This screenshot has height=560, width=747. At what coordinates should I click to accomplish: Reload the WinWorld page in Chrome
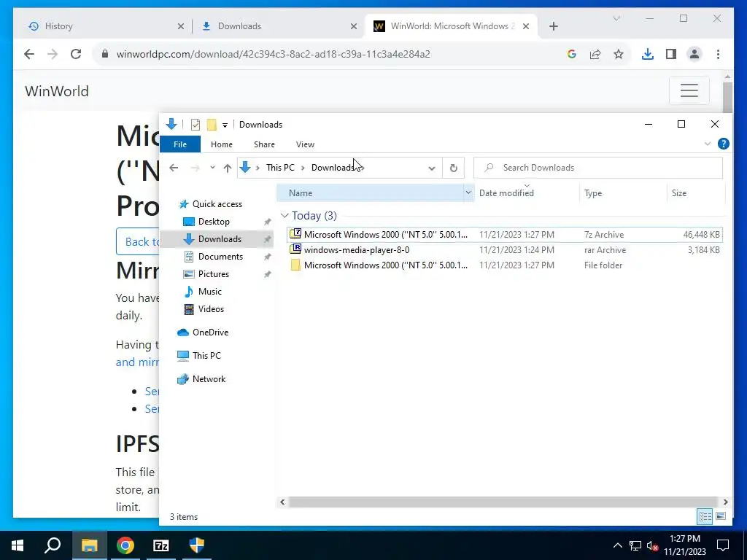[76, 54]
